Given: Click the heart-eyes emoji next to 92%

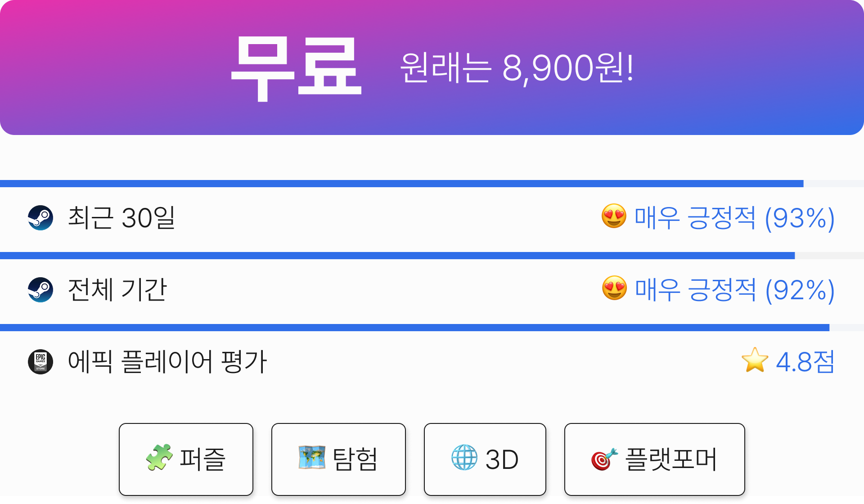Looking at the screenshot, I should [x=614, y=288].
